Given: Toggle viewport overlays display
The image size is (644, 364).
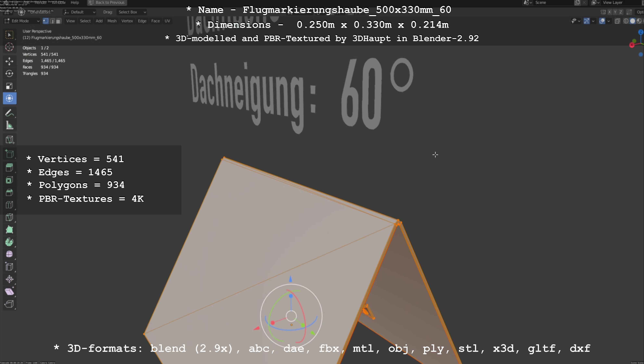Looking at the screenshot, I should pos(602,21).
